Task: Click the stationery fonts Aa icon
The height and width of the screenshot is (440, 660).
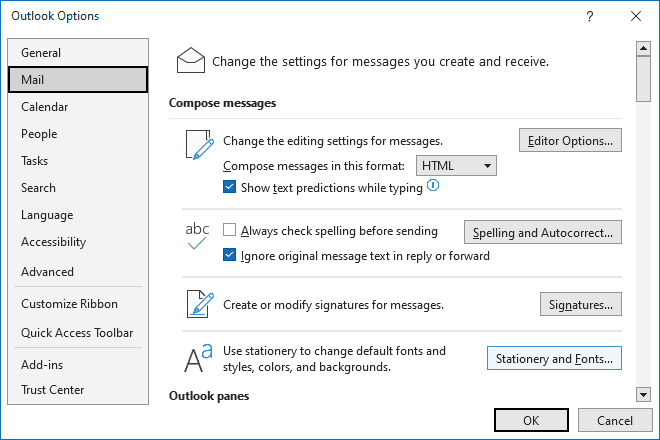Action: pos(198,358)
